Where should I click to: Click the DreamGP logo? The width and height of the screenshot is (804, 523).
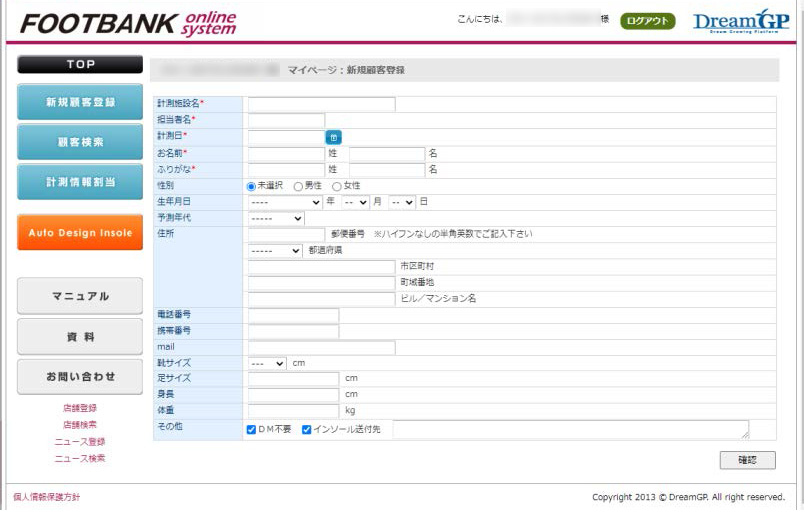[740, 21]
